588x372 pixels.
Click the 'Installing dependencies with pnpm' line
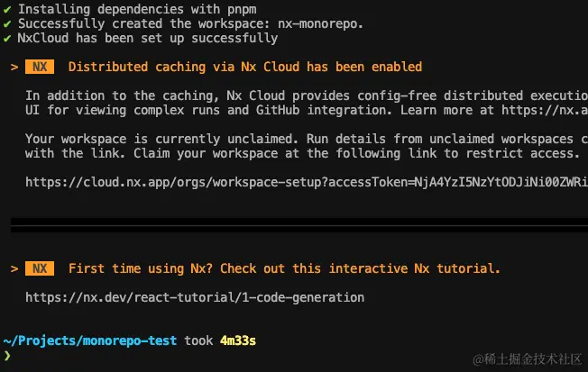[x=137, y=9]
